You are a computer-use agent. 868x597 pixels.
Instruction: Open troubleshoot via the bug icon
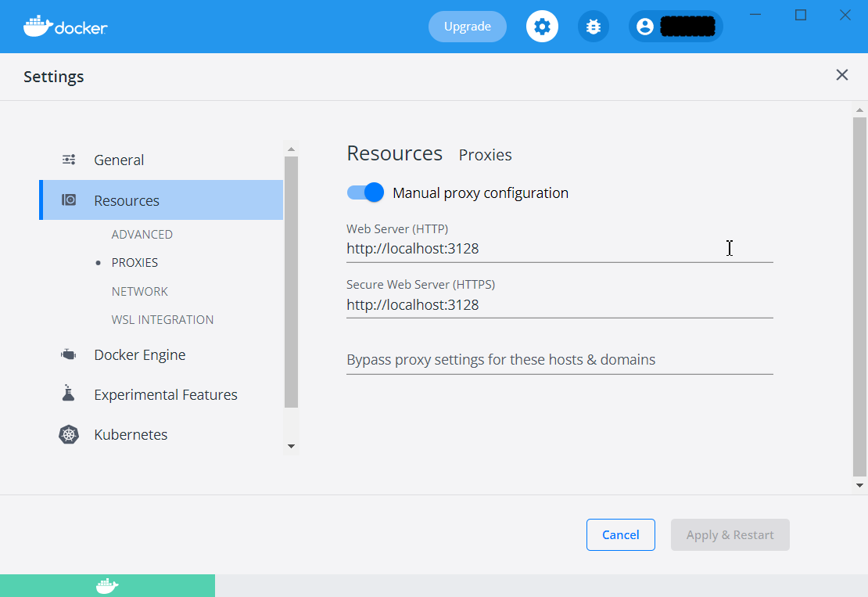(594, 27)
